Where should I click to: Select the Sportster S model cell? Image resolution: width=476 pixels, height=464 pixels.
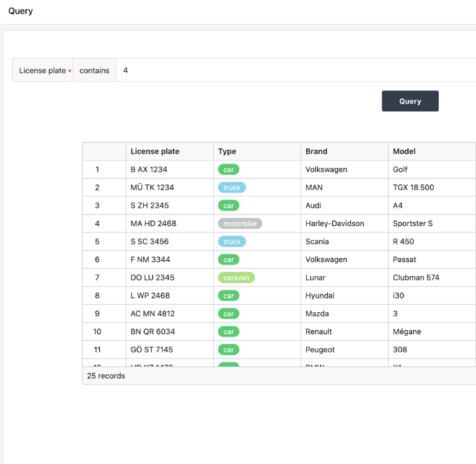[432, 224]
